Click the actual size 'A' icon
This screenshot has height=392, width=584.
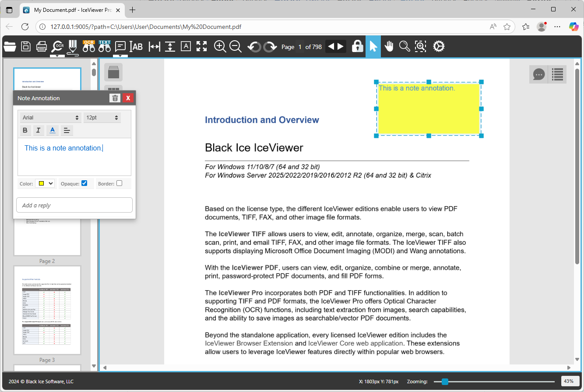(x=186, y=46)
